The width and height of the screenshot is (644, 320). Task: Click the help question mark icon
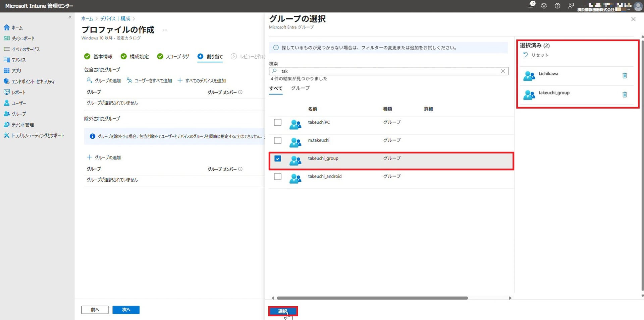557,6
